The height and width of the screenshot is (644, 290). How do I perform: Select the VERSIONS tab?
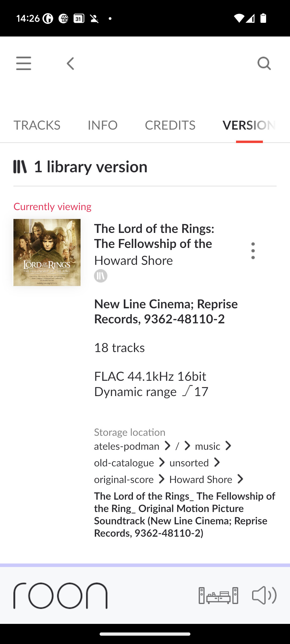(x=249, y=125)
